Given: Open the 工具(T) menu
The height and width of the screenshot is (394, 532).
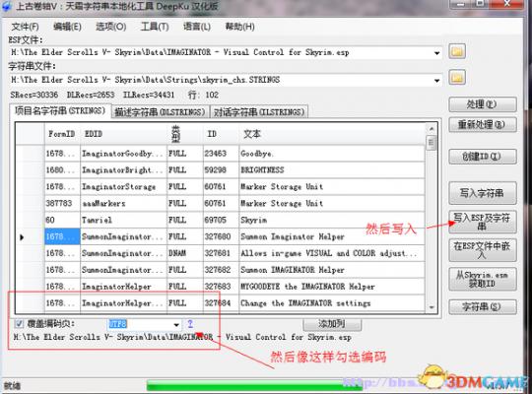Looking at the screenshot, I should pos(155,27).
